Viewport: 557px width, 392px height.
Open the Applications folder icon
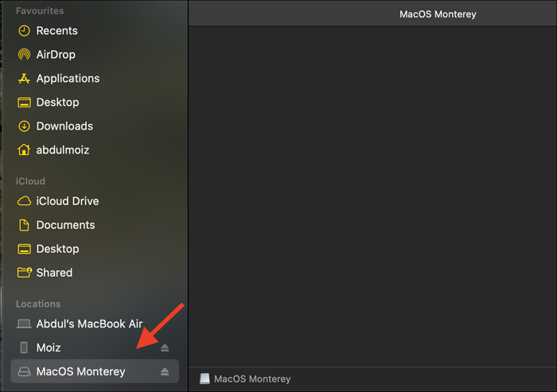24,79
